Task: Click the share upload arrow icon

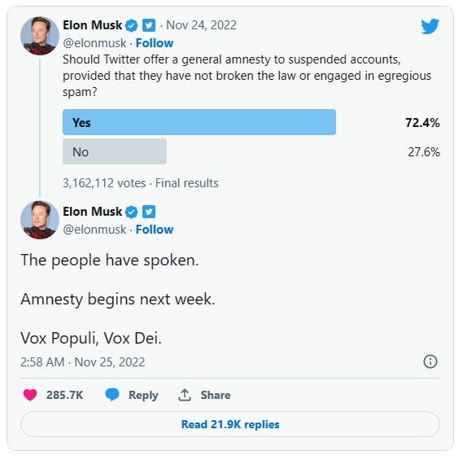Action: pyautogui.click(x=184, y=395)
